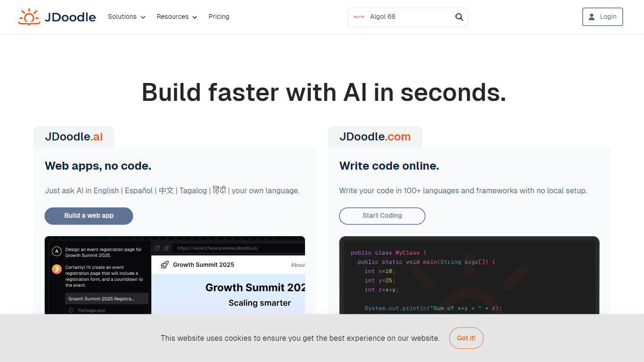The image size is (644, 362).
Task: Switch to the JDoodle.com tab
Action: pyautogui.click(x=375, y=136)
